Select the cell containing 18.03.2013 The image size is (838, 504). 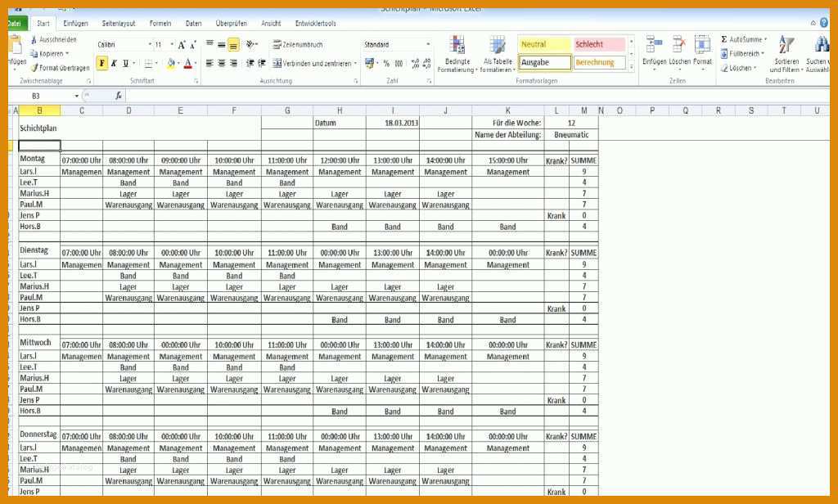tap(393, 123)
